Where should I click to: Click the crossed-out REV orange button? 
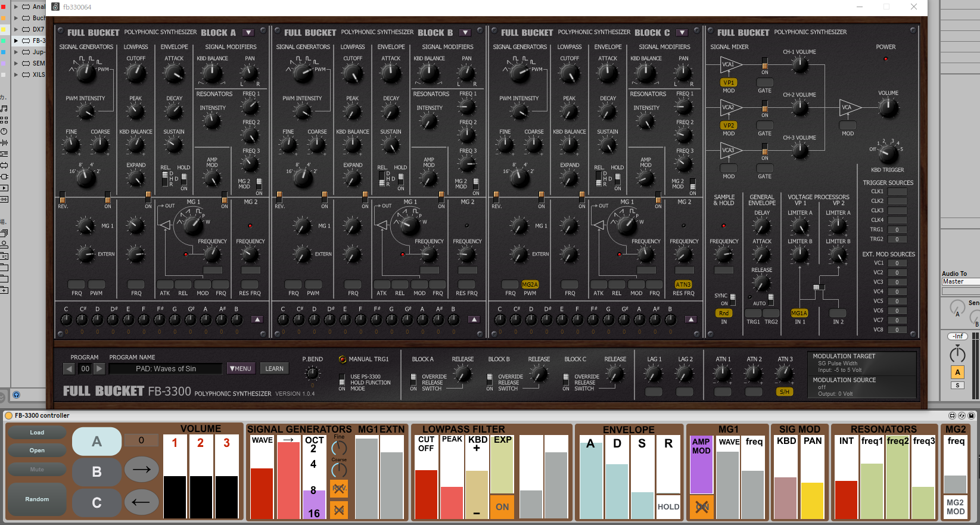(x=338, y=489)
